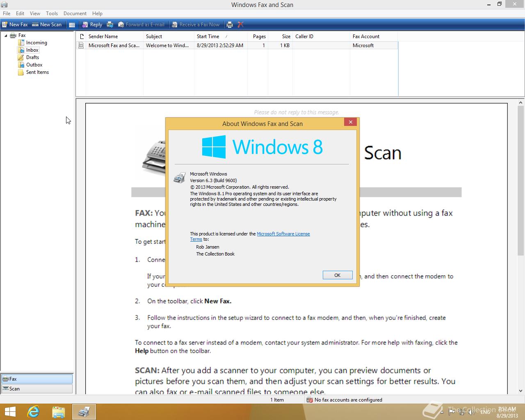Screen dimensions: 525x420
Task: Click the 'Welcome to Wind...' subject cell
Action: (x=167, y=46)
